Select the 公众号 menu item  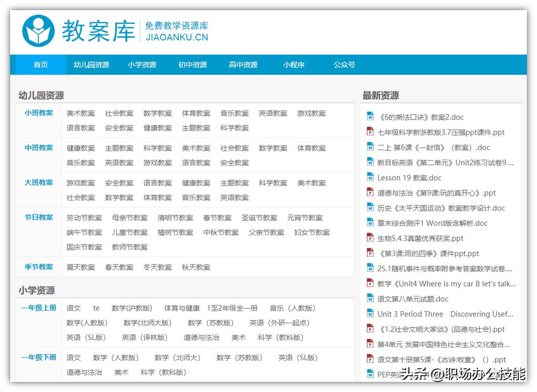click(x=344, y=65)
